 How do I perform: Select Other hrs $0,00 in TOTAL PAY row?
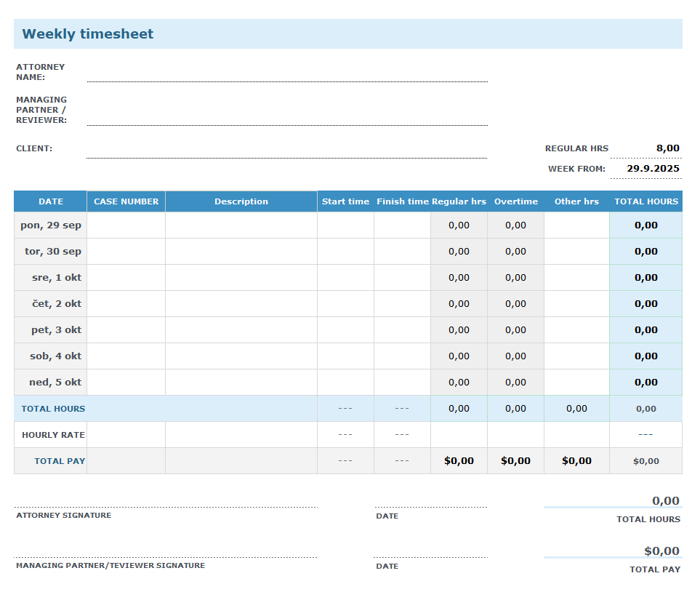(x=576, y=461)
